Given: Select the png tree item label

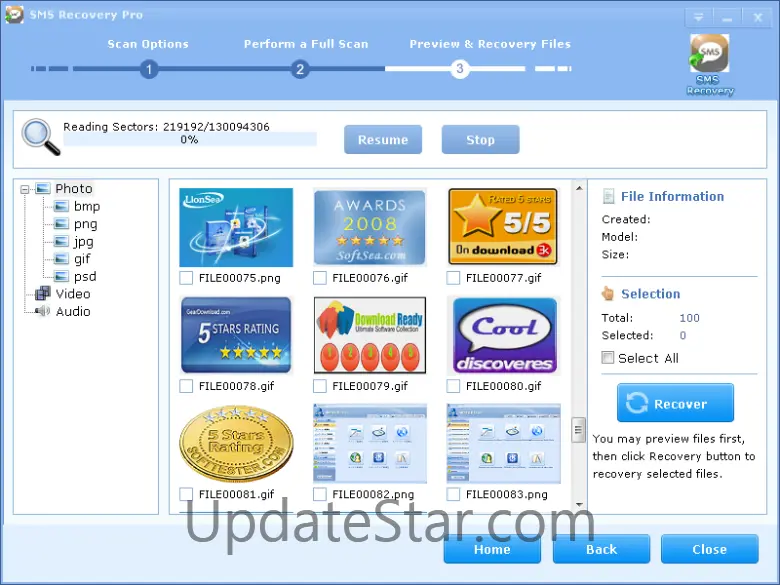Looking at the screenshot, I should coord(86,224).
